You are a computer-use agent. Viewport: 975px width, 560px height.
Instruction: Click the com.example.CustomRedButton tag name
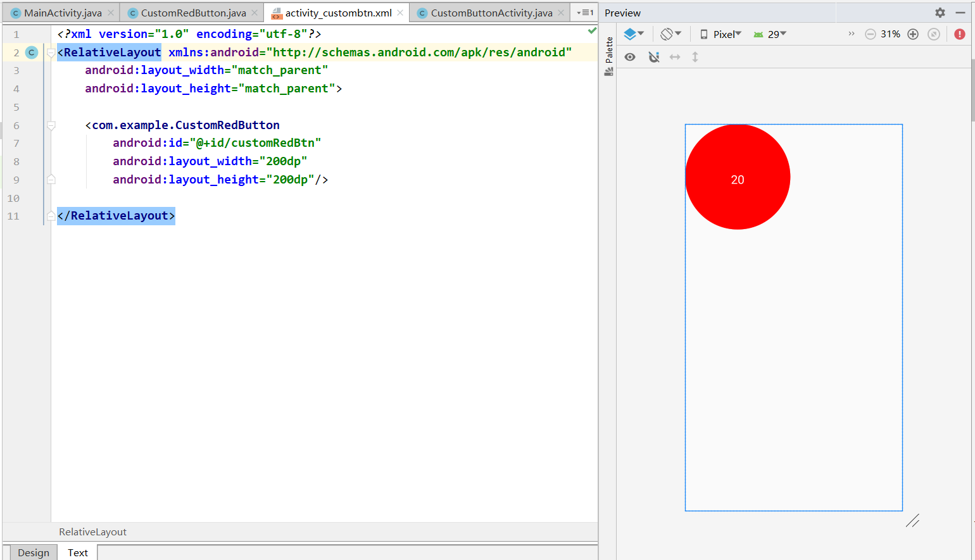point(186,125)
